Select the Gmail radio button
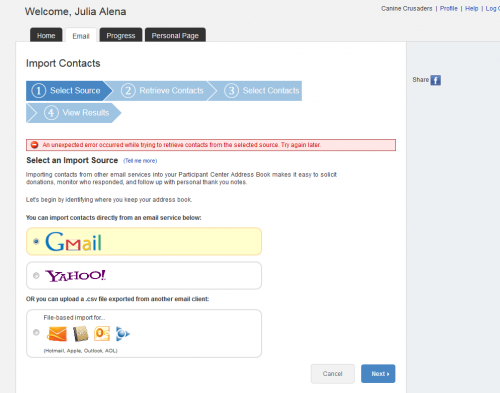The height and width of the screenshot is (393, 500). pos(36,241)
